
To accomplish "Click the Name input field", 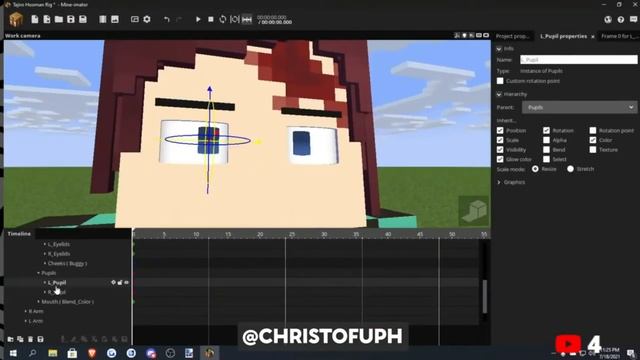I will pos(578,60).
